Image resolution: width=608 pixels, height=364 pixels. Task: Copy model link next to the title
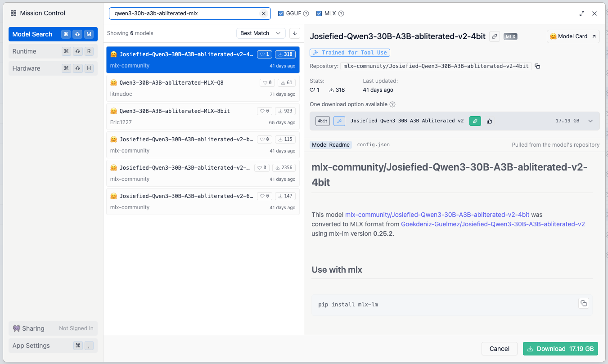[x=495, y=36]
